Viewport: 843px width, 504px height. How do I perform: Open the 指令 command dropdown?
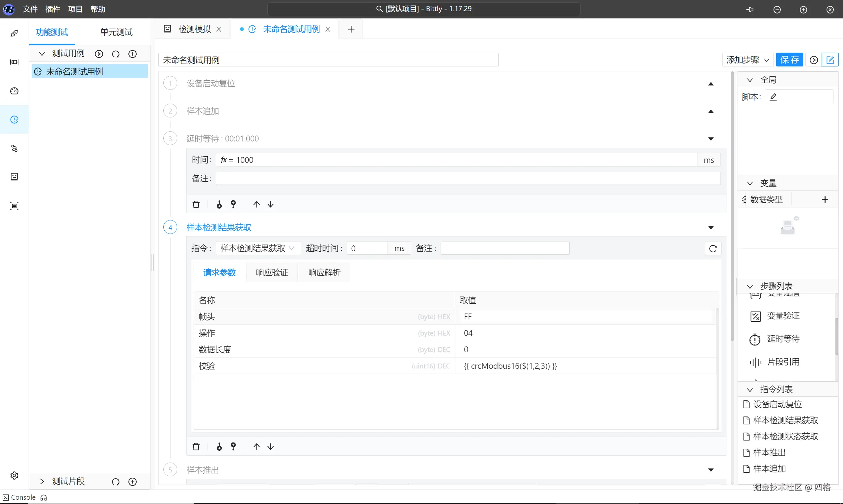(x=258, y=248)
